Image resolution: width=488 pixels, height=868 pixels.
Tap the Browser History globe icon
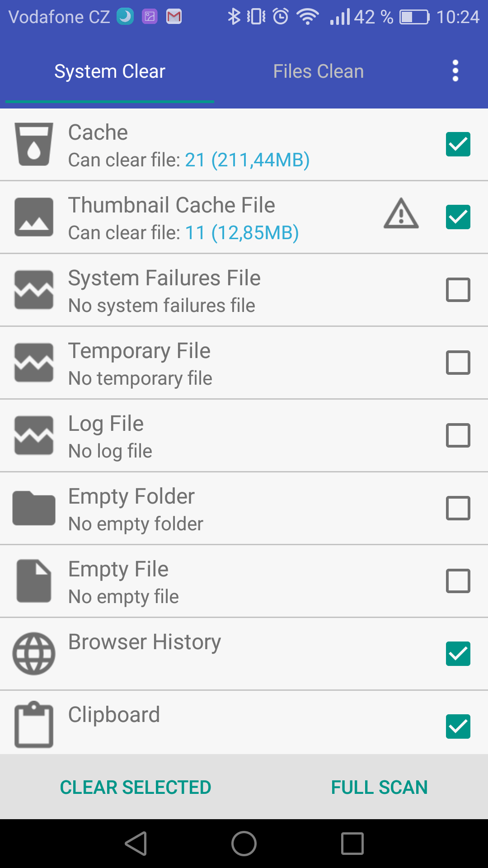34,654
